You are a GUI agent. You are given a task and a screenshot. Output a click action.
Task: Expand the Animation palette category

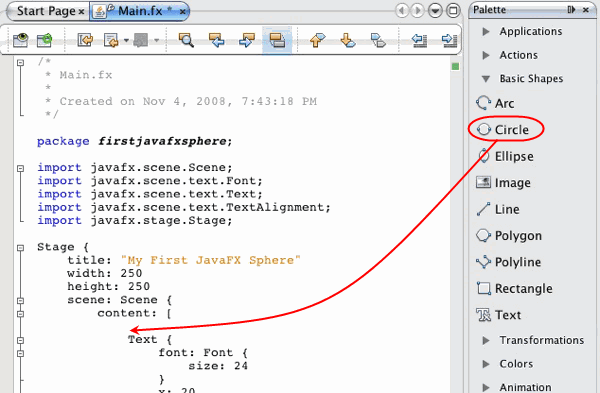[x=486, y=387]
